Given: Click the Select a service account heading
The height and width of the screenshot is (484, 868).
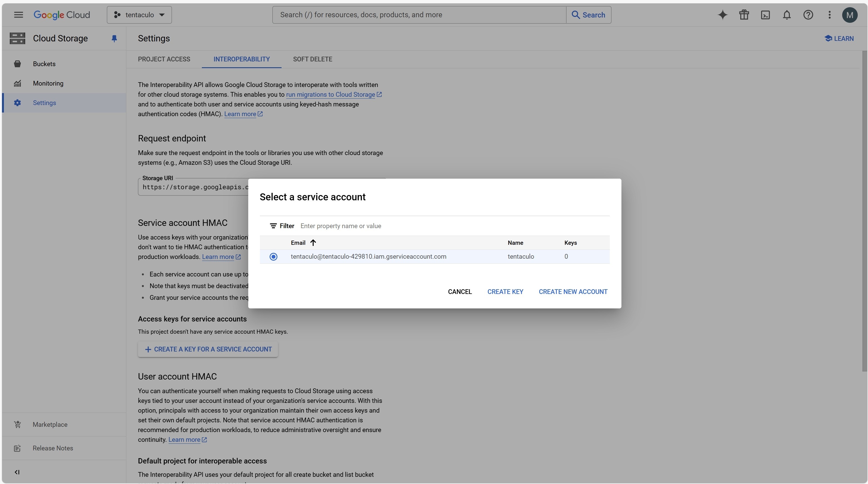Looking at the screenshot, I should pos(312,197).
